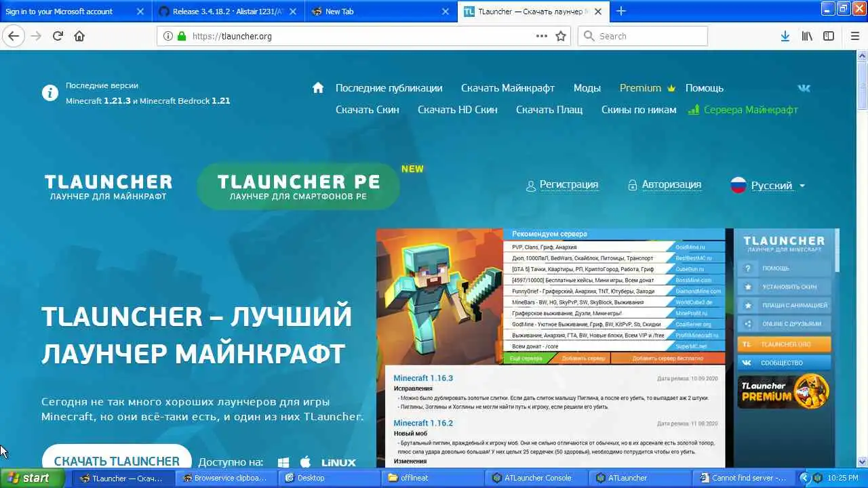The image size is (868, 488).
Task: Open Скачать Майнкрафт menu item
Action: click(x=508, y=87)
